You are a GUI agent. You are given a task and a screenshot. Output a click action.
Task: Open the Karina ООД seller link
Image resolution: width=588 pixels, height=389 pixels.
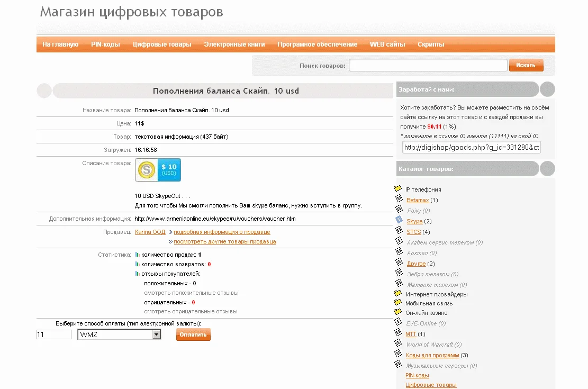(x=150, y=232)
